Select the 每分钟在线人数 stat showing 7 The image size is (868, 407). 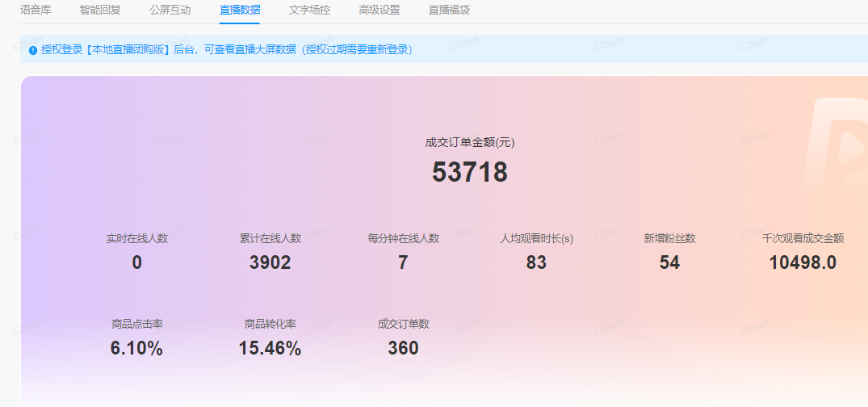tap(403, 262)
